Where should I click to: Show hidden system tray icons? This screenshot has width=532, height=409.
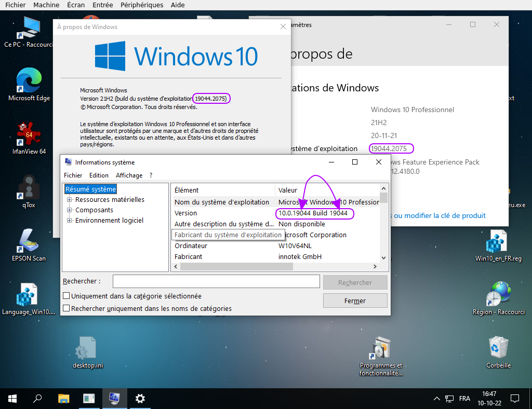436,399
